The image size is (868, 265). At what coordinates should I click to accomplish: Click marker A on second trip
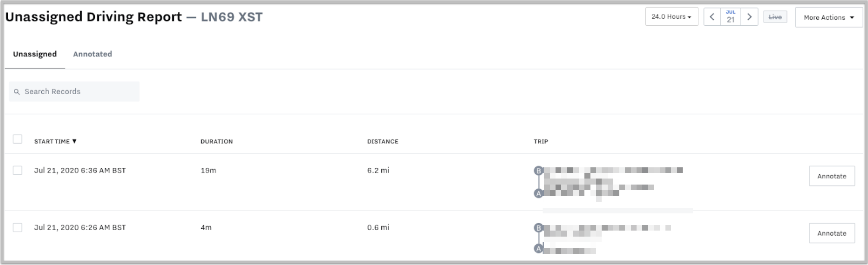point(538,249)
